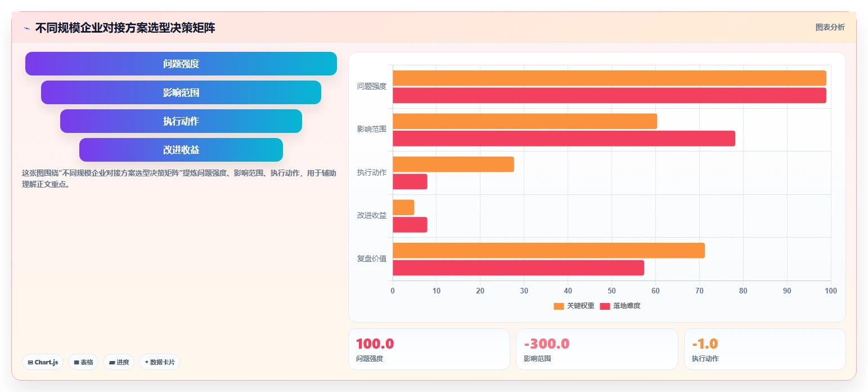
Task: Click the red 落地难度 bar for 改进收益
Action: [x=410, y=225]
